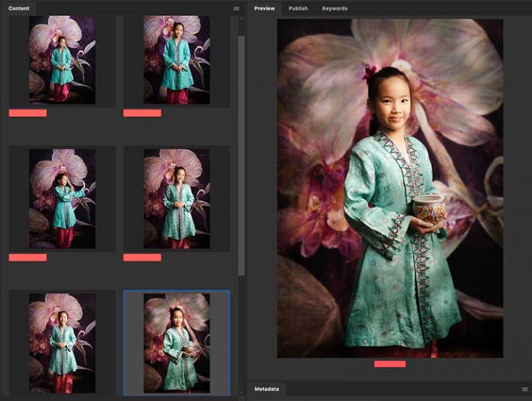
Task: Select the Preview tab
Action: coord(264,8)
